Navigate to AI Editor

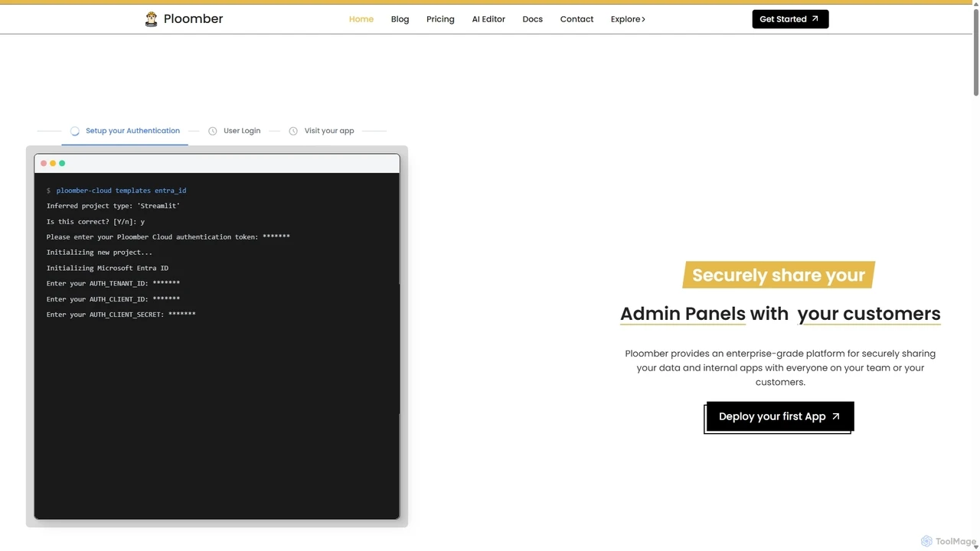pyautogui.click(x=488, y=19)
